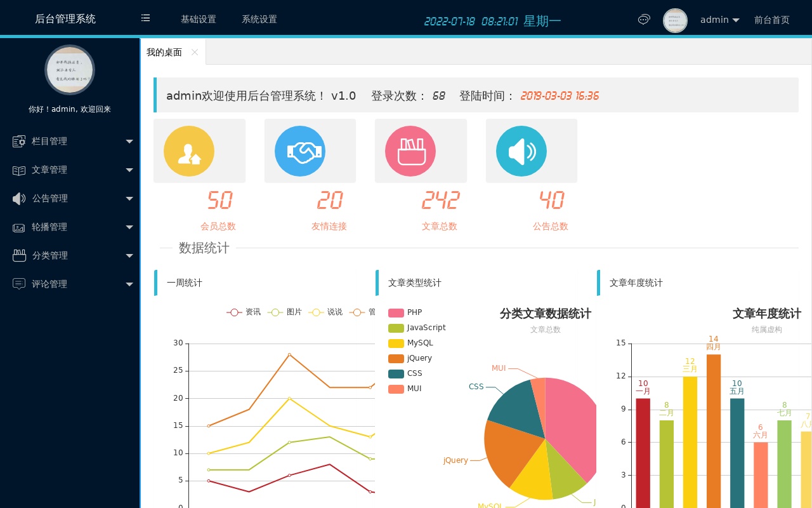Toggle the 资讯 series in line chart legend
The image size is (812, 508).
tap(244, 312)
